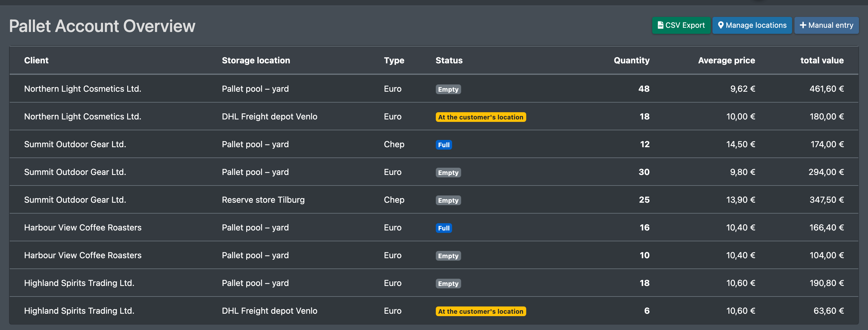This screenshot has width=868, height=330.
Task: Click the Empty badge in the 461,60 € row
Action: (448, 89)
